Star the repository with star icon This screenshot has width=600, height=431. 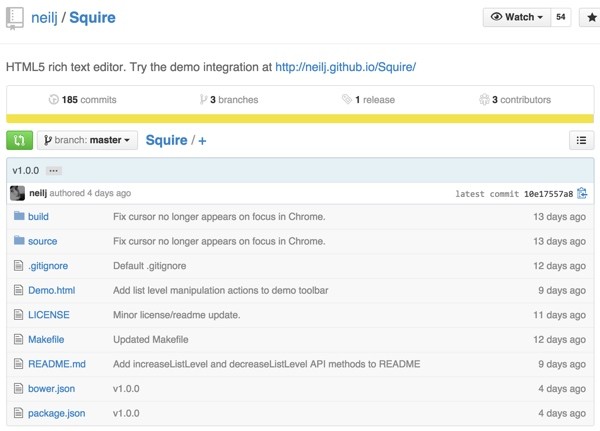coord(592,17)
